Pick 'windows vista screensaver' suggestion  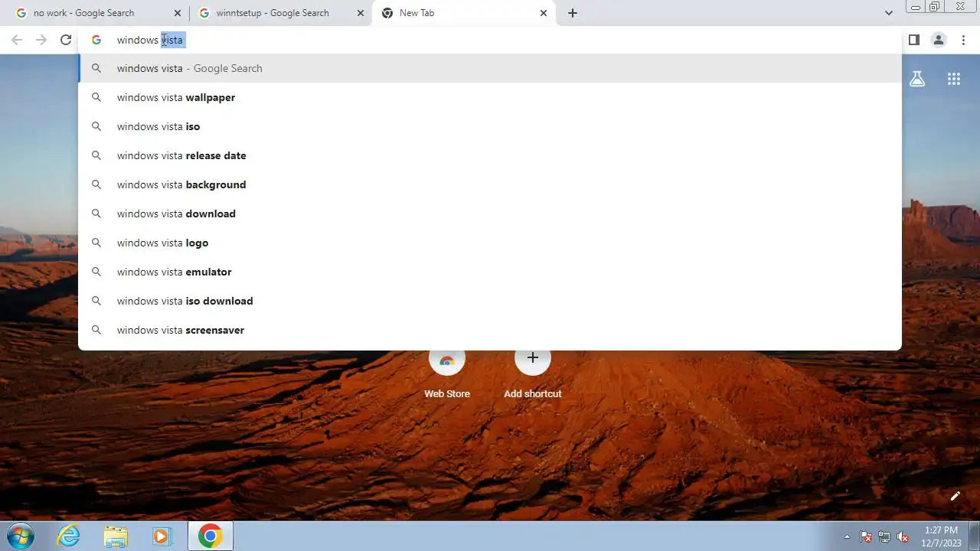point(490,330)
